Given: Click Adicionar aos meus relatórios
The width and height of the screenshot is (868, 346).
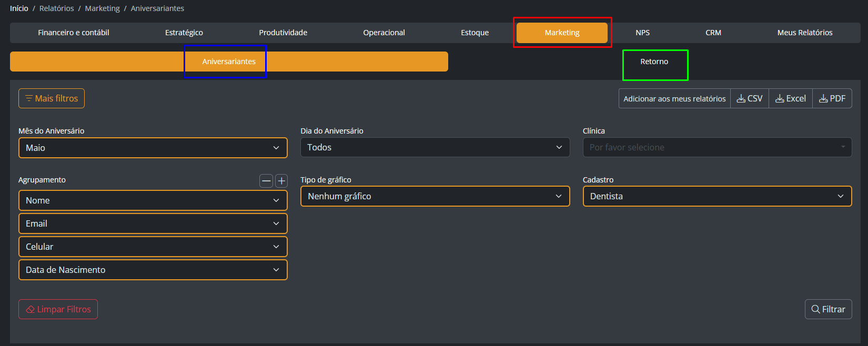Looking at the screenshot, I should pos(674,98).
